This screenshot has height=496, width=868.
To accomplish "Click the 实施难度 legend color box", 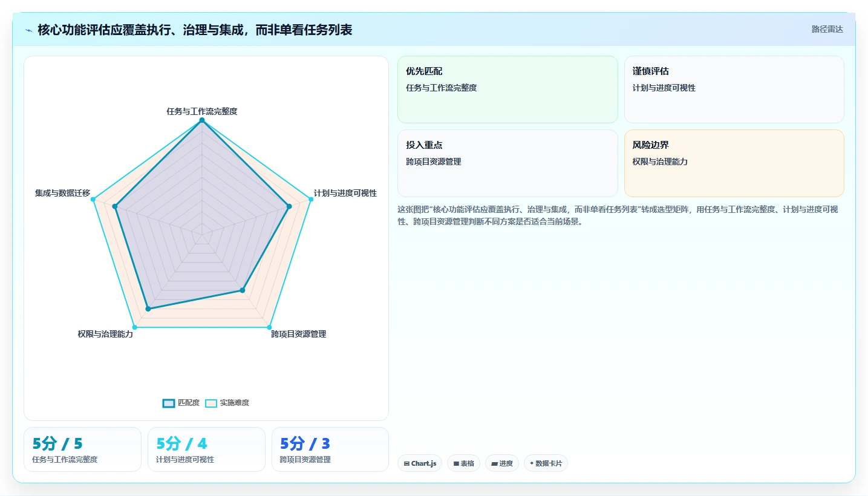I will [x=211, y=403].
